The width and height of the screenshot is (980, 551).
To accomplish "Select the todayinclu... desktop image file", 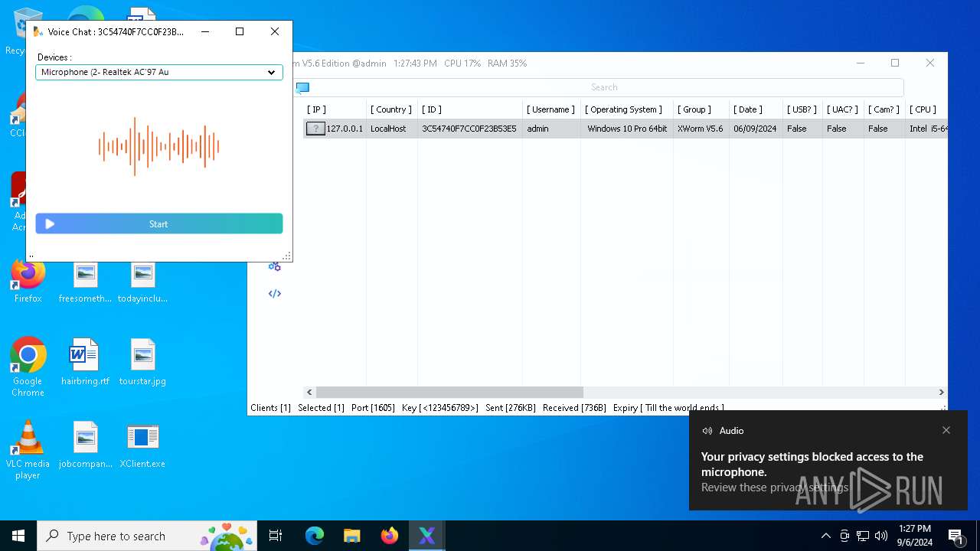I will point(142,281).
